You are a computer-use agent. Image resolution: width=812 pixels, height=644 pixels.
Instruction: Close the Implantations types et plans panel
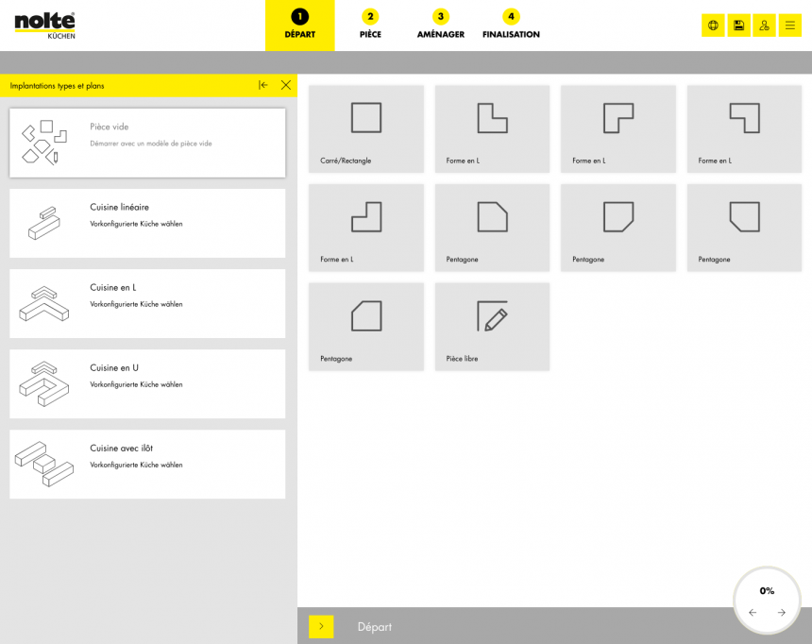[285, 85]
